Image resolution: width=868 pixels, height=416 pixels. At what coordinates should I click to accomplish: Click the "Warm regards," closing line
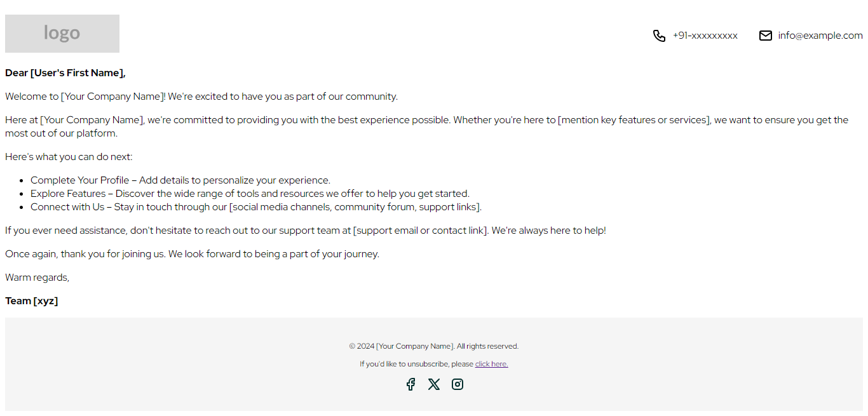click(x=37, y=278)
